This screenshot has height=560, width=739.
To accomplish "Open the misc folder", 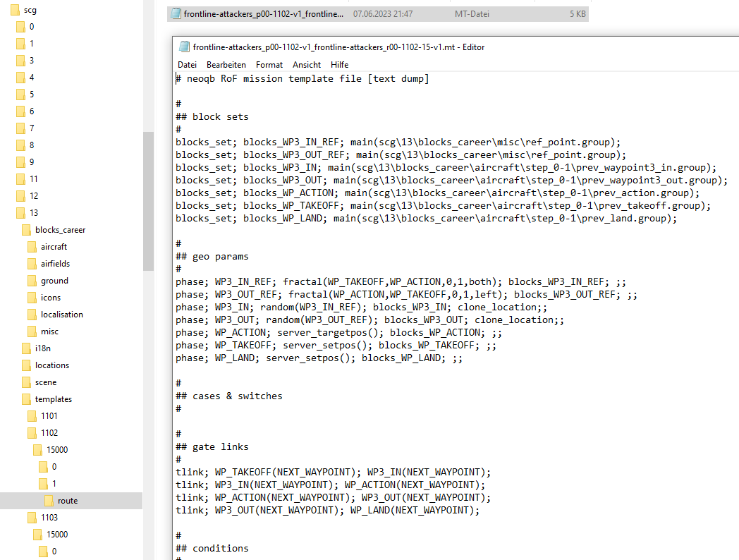I will [49, 332].
